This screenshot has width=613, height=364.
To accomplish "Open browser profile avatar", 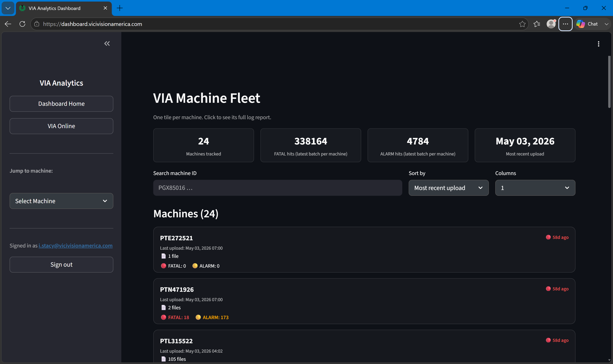I will point(551,24).
